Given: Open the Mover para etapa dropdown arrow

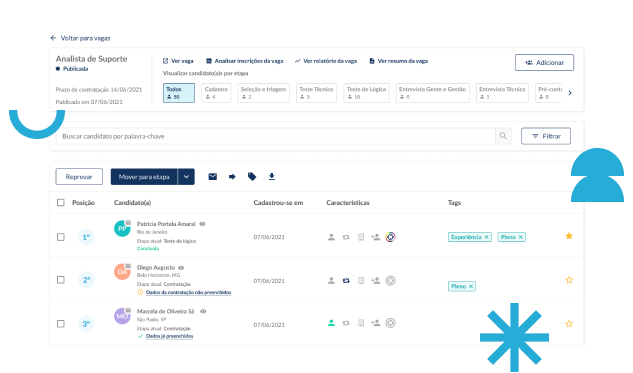Looking at the screenshot, I should pyautogui.click(x=186, y=177).
